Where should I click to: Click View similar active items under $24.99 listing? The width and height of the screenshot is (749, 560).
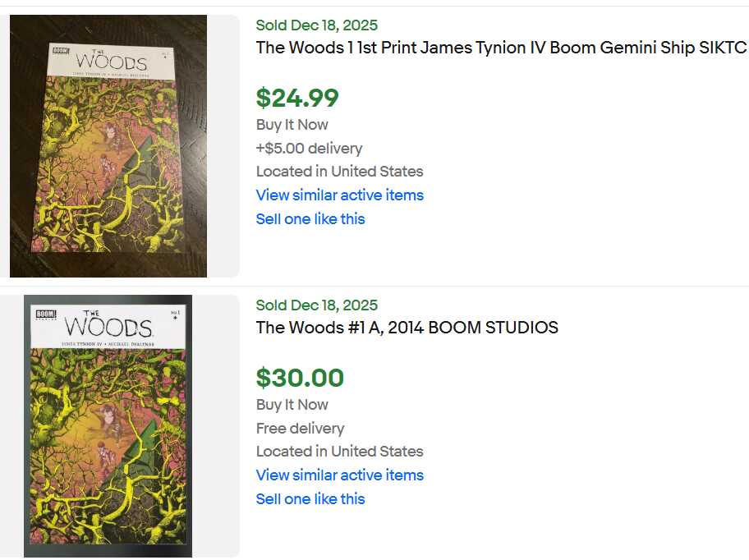(339, 195)
